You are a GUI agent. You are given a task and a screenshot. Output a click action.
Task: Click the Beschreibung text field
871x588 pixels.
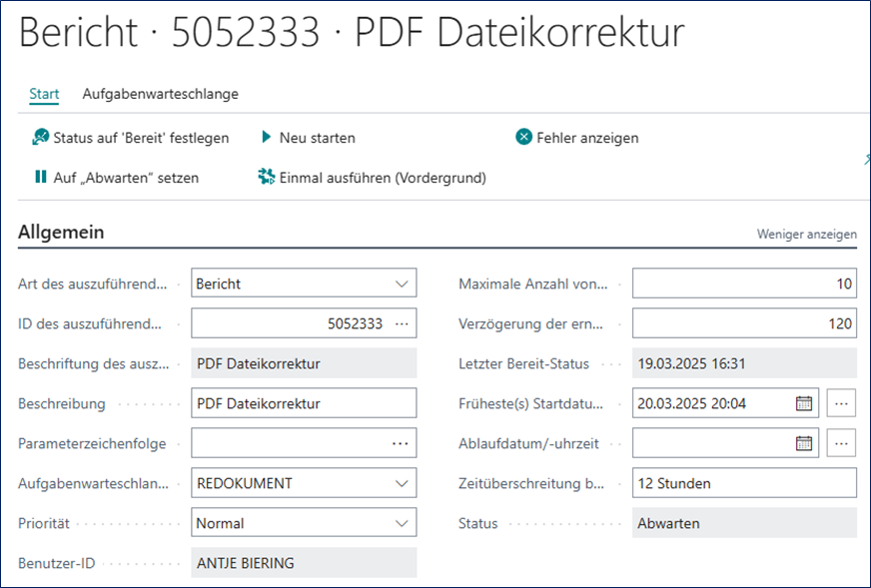(x=303, y=403)
